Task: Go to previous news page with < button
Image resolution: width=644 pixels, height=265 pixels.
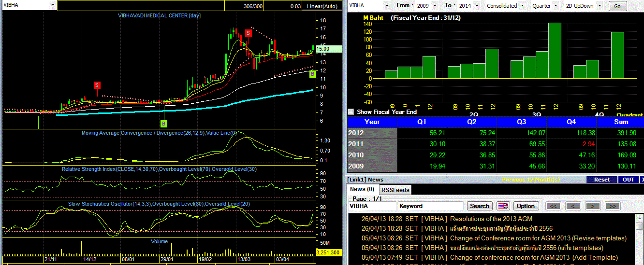Action: pyautogui.click(x=572, y=206)
